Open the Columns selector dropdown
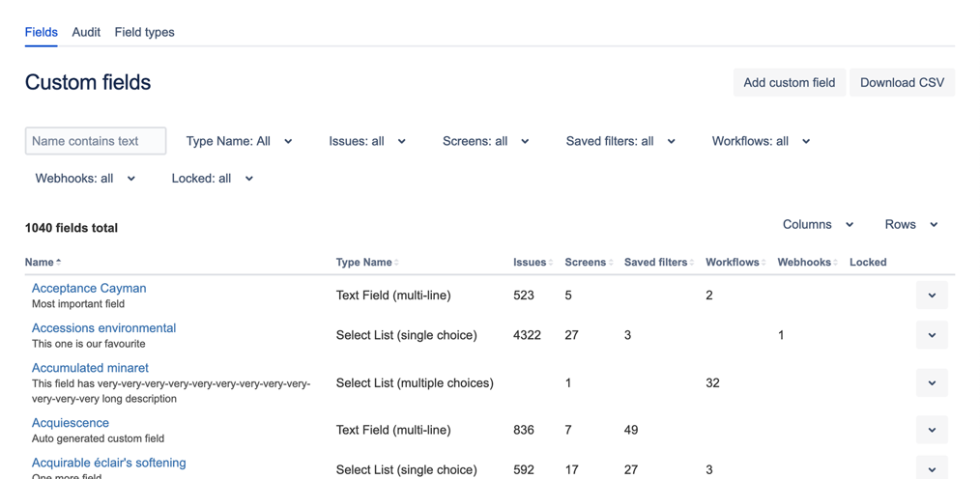The height and width of the screenshot is (479, 980). click(x=818, y=224)
